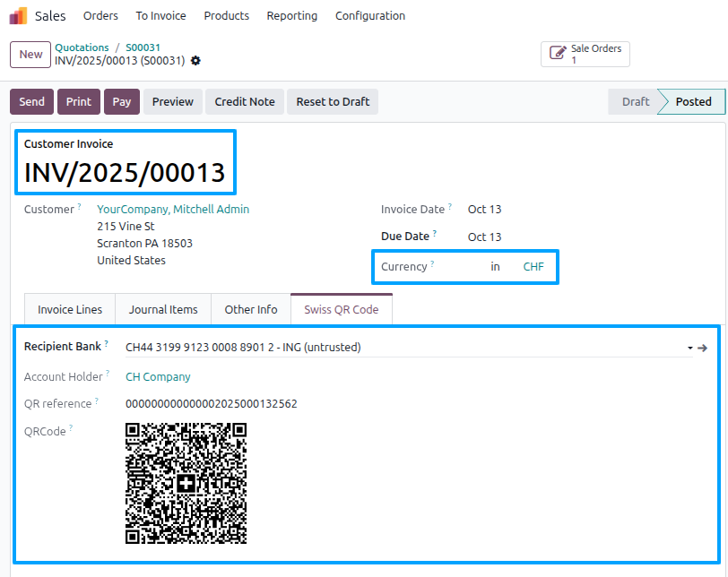
Task: Open the CH Company account holder link
Action: (x=158, y=376)
